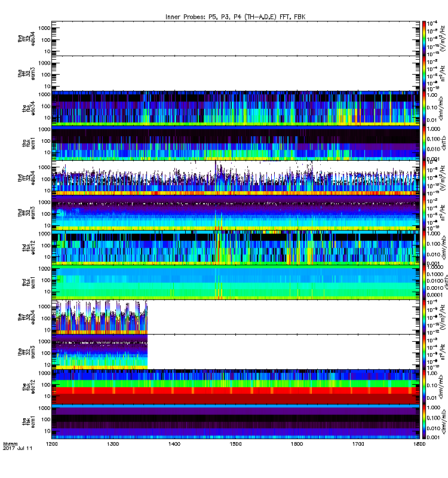
Task: Select the '1800' time axis label
Action: coord(420,444)
